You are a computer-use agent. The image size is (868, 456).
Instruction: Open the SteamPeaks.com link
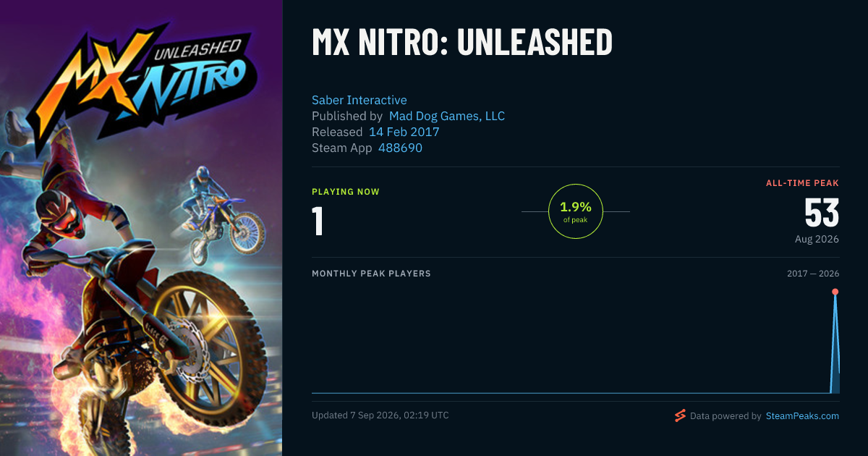point(802,416)
